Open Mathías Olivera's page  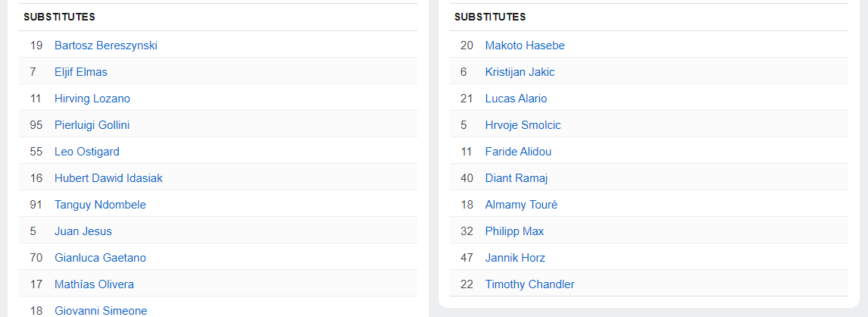[94, 284]
